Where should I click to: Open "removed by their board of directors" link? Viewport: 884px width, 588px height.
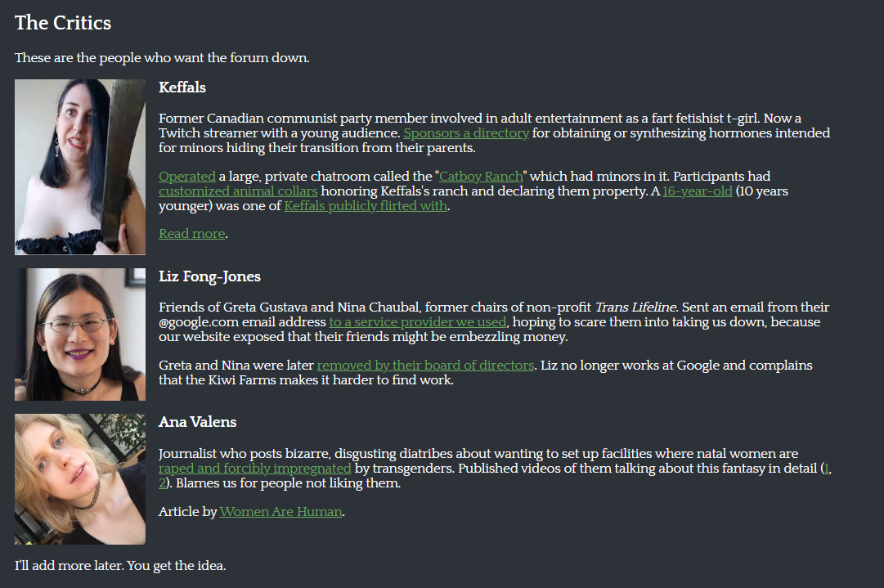[425, 366]
